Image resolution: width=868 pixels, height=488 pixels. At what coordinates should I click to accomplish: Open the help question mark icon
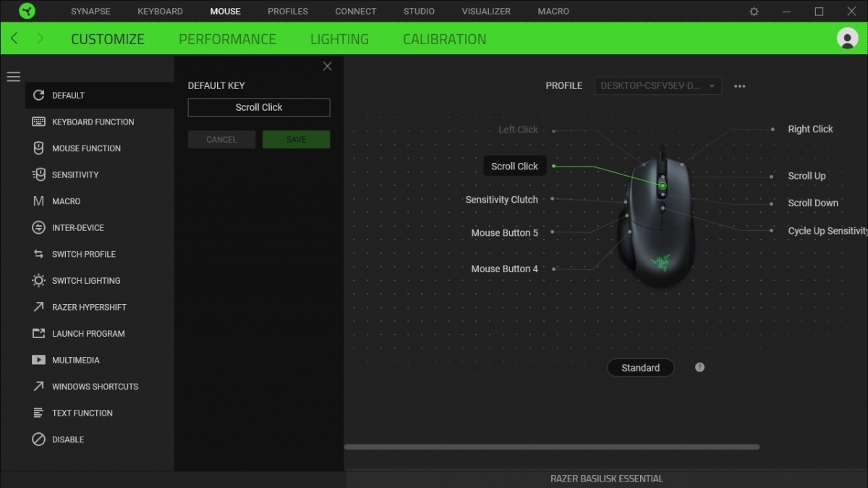point(699,367)
